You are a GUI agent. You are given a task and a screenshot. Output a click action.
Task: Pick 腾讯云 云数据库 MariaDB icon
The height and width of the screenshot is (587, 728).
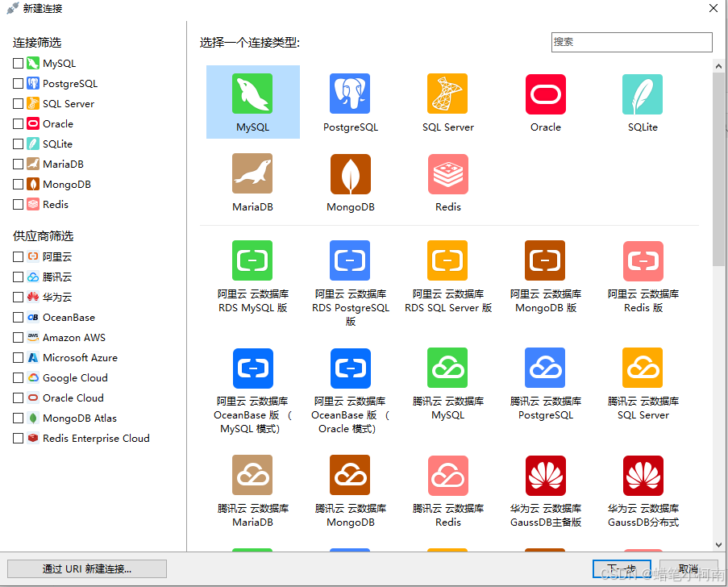252,475
